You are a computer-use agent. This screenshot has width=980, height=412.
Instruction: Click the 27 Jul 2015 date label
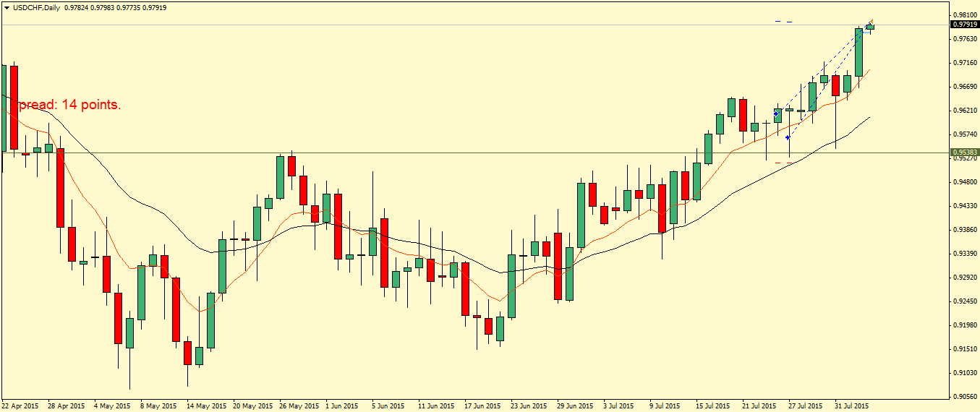click(806, 406)
